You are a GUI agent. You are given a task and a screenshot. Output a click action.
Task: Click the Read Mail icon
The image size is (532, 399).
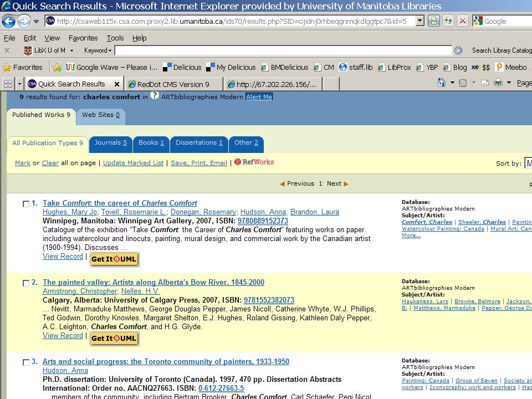pyautogui.click(x=485, y=83)
